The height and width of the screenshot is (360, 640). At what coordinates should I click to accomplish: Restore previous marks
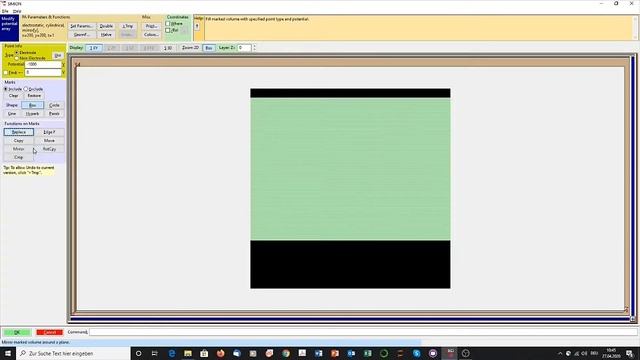point(34,96)
